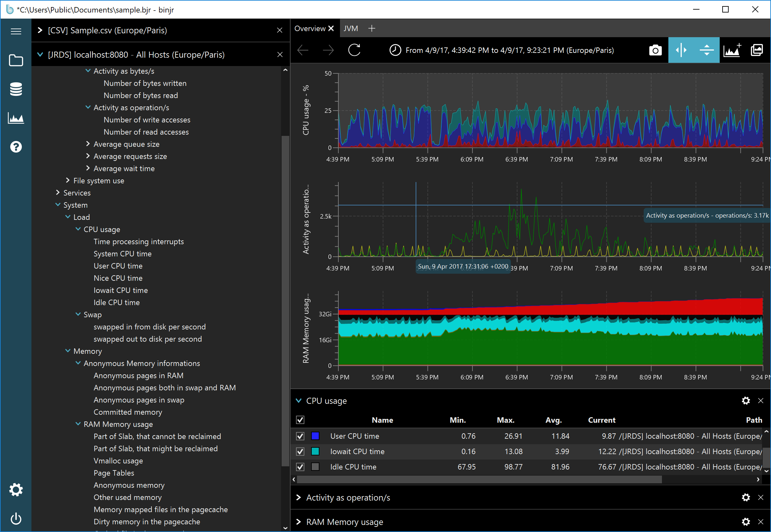
Task: Select Committed memory tree item
Action: [128, 412]
